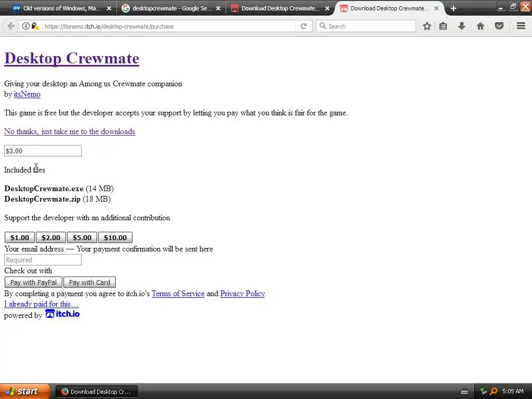Screen dimensions: 532x399
Task: Focus the required email address field
Action: pyautogui.click(x=43, y=260)
